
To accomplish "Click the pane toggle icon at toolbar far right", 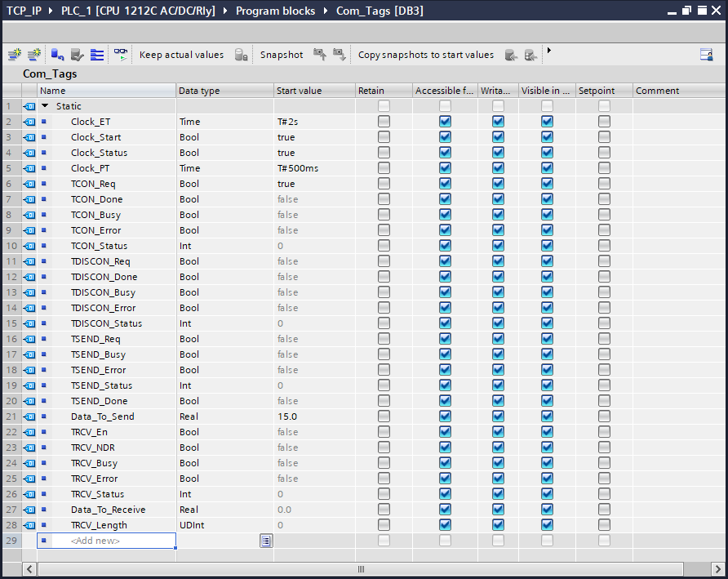I will pos(706,55).
